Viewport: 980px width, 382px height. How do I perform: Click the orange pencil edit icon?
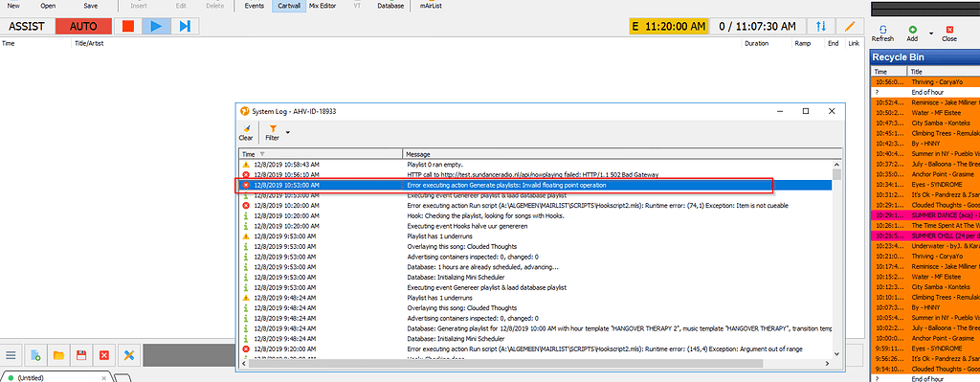850,26
